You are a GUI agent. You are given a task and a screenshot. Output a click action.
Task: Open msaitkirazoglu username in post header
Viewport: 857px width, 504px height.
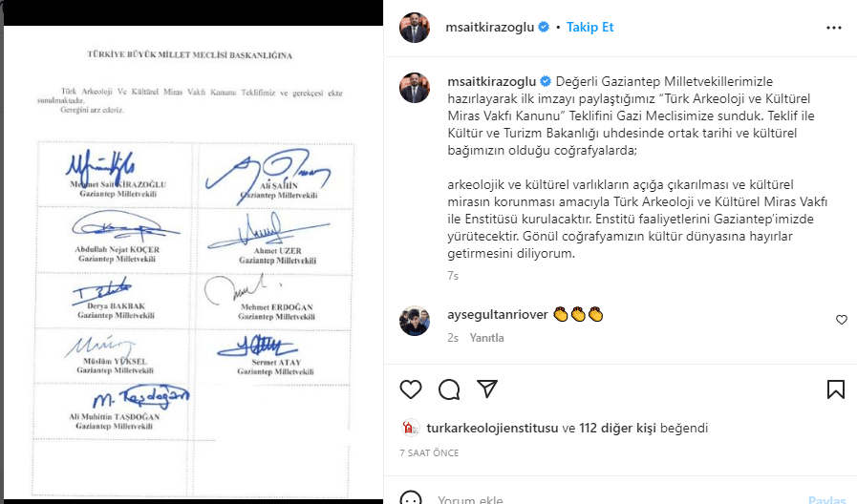click(490, 28)
